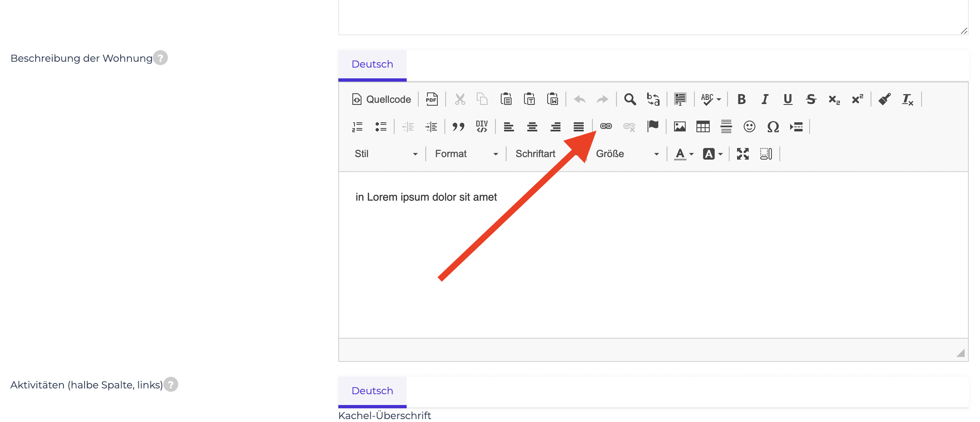Insert a hyperlink with link icon
Image resolution: width=980 pixels, height=422 pixels.
(606, 126)
